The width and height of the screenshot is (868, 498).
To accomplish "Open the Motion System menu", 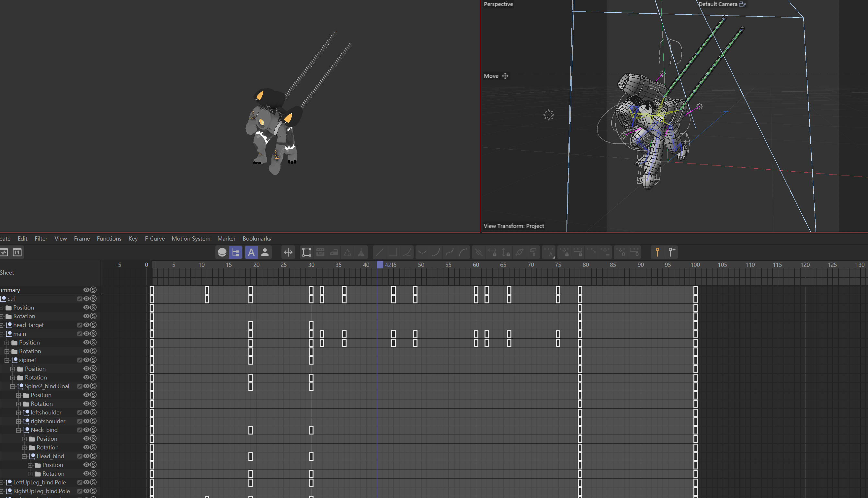I will point(191,238).
